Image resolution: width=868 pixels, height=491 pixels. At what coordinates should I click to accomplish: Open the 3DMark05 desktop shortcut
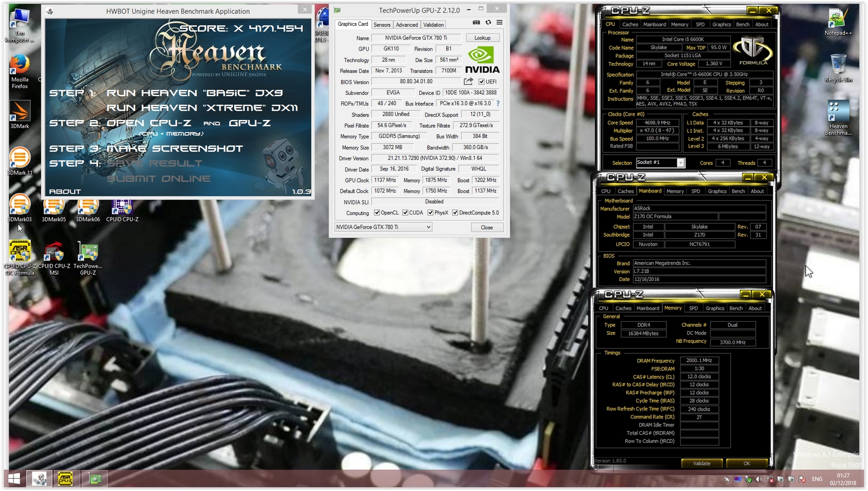(54, 211)
